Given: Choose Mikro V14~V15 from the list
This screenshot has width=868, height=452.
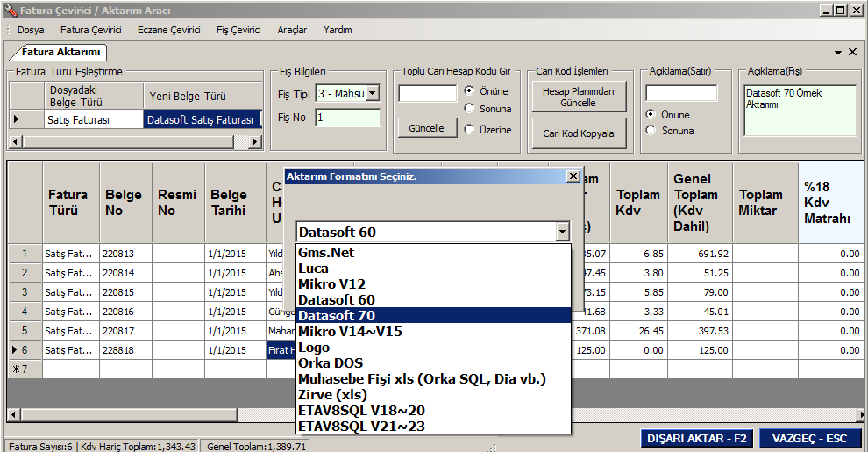Looking at the screenshot, I should click(433, 331).
